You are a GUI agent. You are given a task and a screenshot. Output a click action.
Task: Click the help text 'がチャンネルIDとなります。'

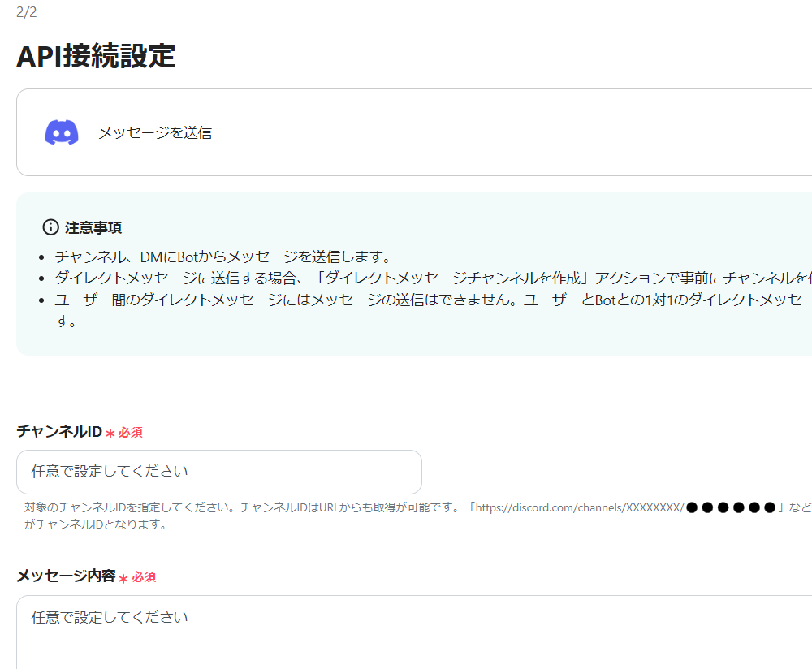[x=97, y=524]
